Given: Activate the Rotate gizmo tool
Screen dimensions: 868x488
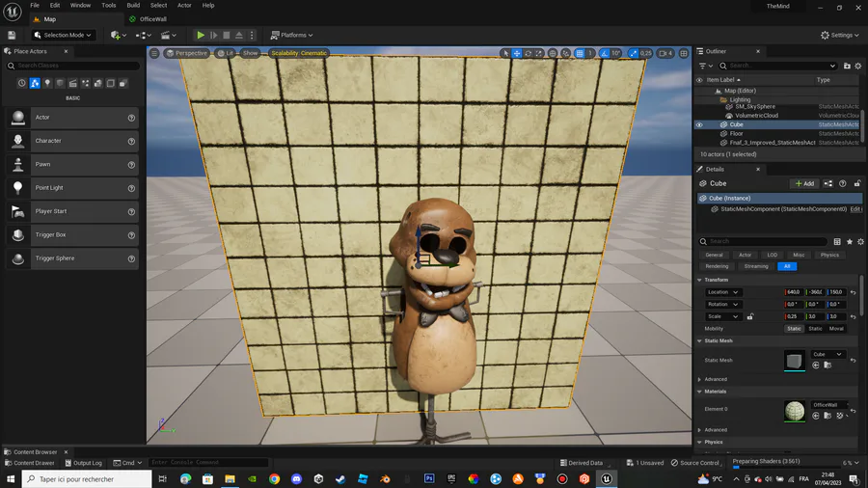Looking at the screenshot, I should (528, 53).
